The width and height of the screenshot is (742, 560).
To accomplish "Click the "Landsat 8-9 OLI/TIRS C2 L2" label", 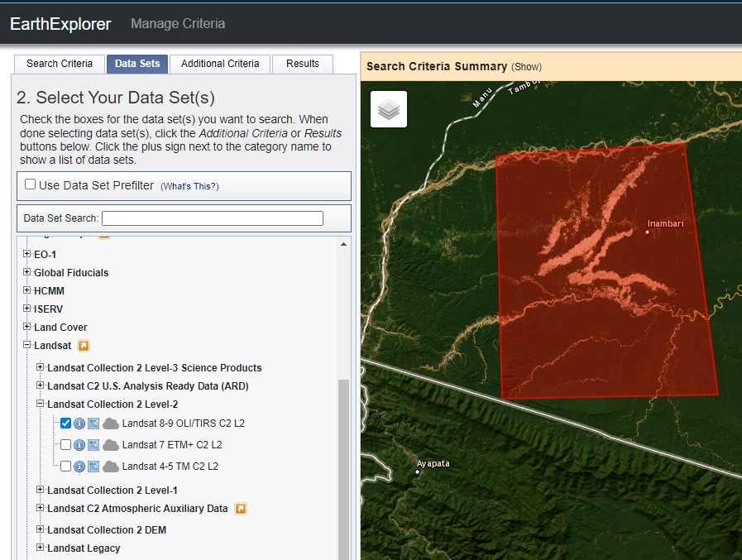I will click(184, 424).
